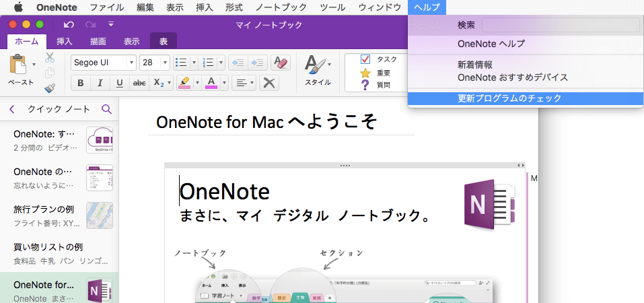Image resolution: width=644 pixels, height=303 pixels.
Task: Open the 旅行プランの例 page
Action: coord(59,216)
